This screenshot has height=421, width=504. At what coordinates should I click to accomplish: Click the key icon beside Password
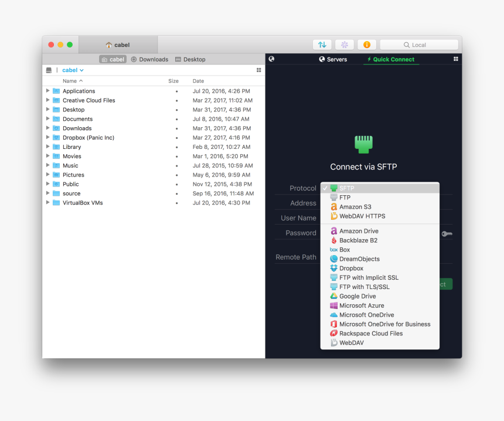point(447,234)
